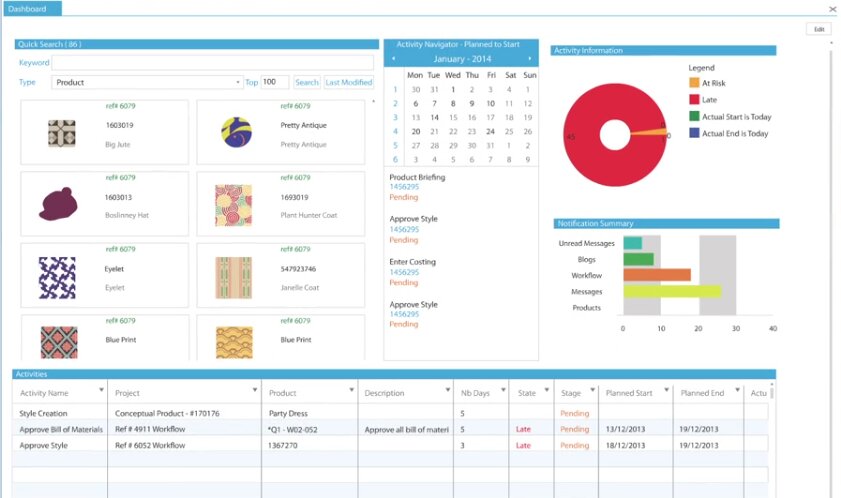This screenshot has height=498, width=841.
Task: Click the Keyword search input field
Action: pos(212,63)
